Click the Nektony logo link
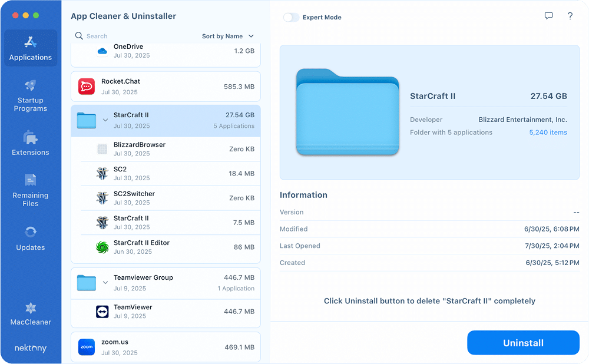Screen dimensions: 589x364 click(31, 348)
